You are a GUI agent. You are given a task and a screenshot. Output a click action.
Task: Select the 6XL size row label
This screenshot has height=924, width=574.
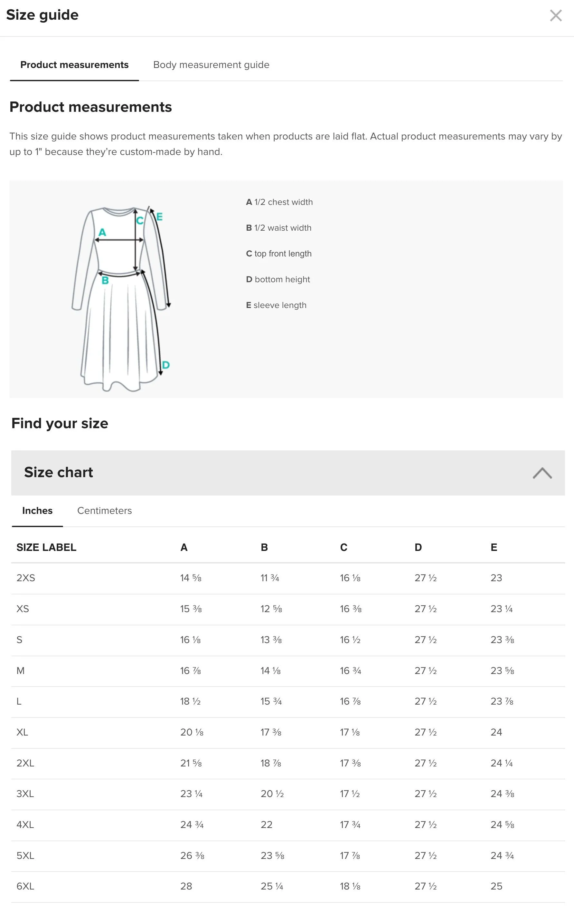[25, 886]
